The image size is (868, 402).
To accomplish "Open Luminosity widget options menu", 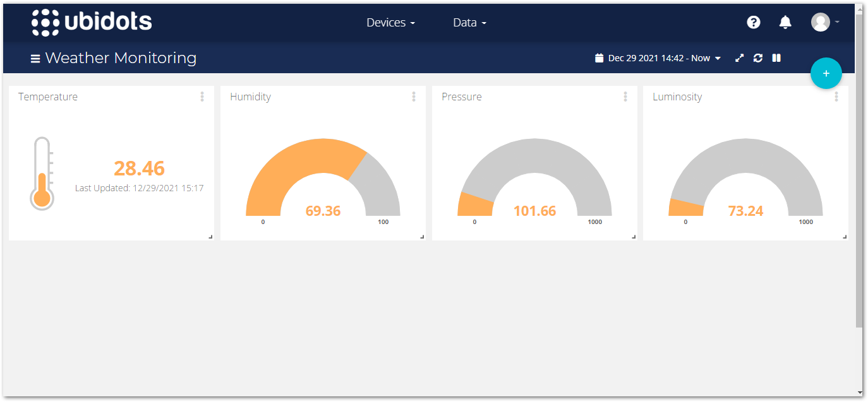I will coord(836,97).
